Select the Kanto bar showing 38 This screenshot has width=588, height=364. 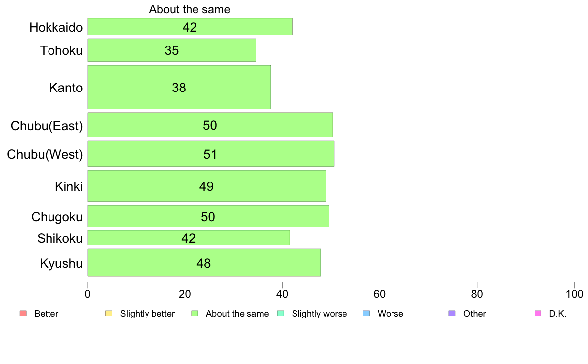179,88
